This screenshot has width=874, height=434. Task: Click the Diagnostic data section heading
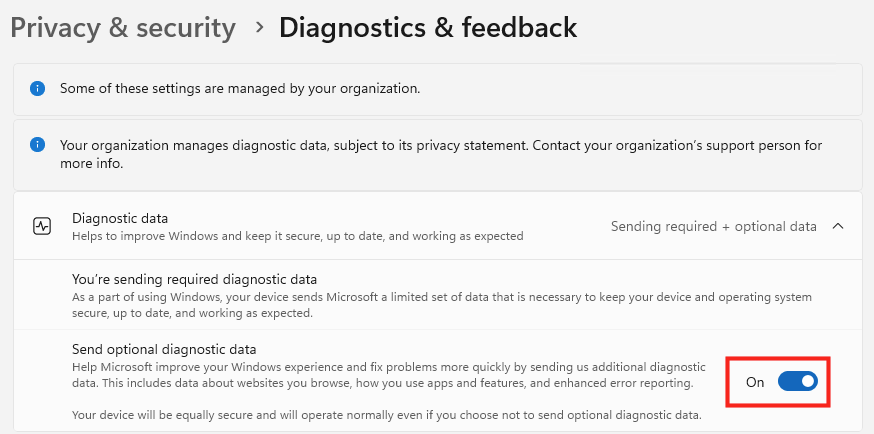(x=120, y=217)
